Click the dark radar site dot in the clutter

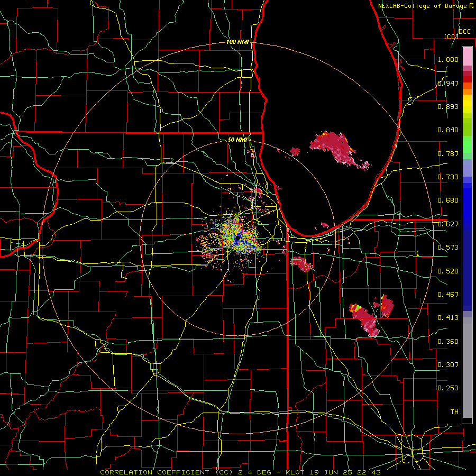tap(237, 238)
